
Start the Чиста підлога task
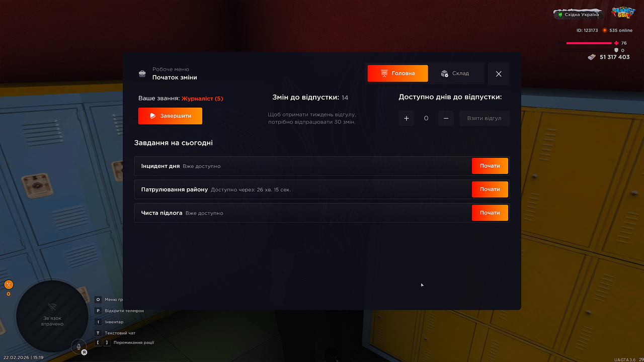pos(490,213)
